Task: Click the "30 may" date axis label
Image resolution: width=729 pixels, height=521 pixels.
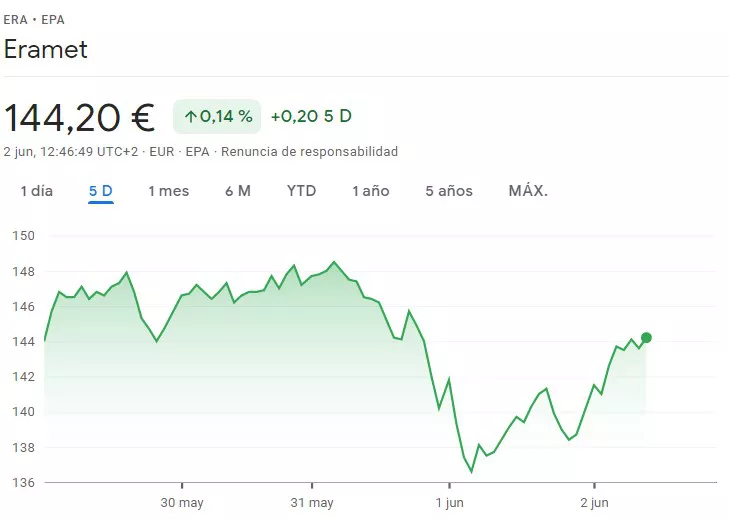Action: (182, 503)
